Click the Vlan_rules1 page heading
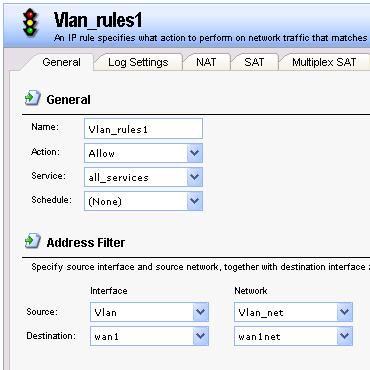370x370 pixels. [98, 20]
